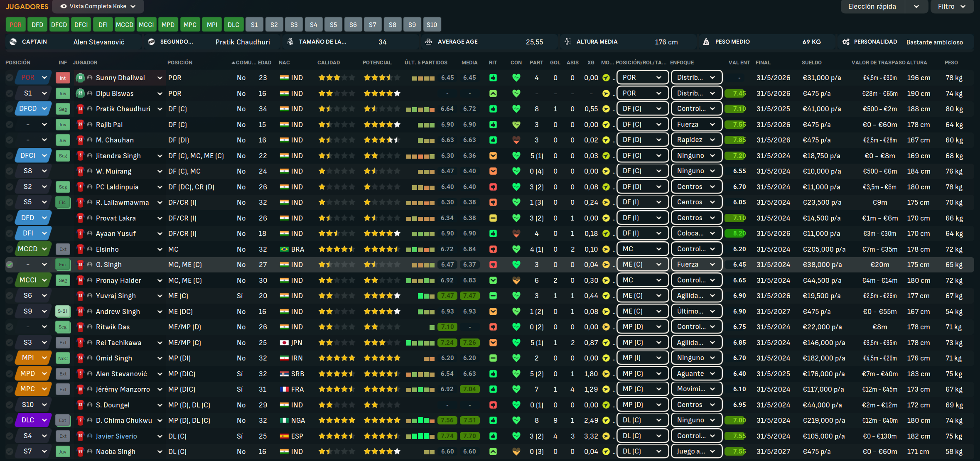
Task: Click the Iran flag in Omid Singh's row
Action: pyautogui.click(x=284, y=358)
